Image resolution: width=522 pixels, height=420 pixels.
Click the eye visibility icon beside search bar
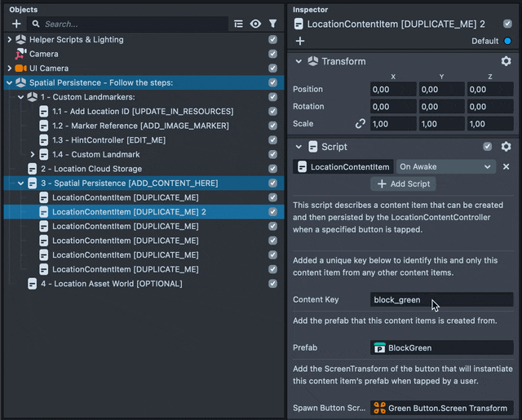pos(256,24)
